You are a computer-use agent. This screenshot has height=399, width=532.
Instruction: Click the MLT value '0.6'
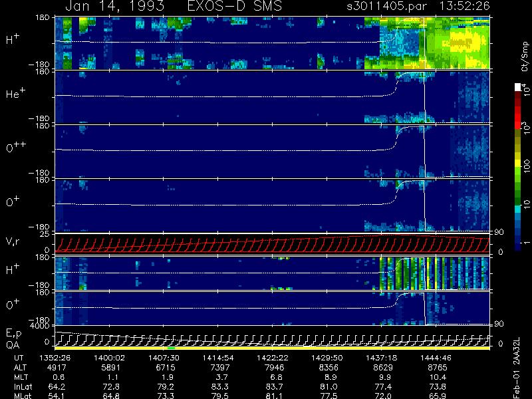click(x=59, y=377)
